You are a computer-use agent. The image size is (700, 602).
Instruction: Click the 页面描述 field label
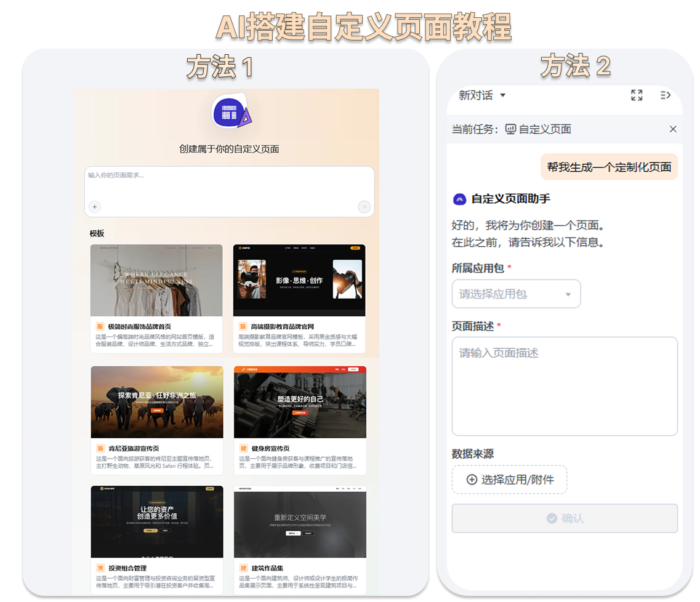473,326
